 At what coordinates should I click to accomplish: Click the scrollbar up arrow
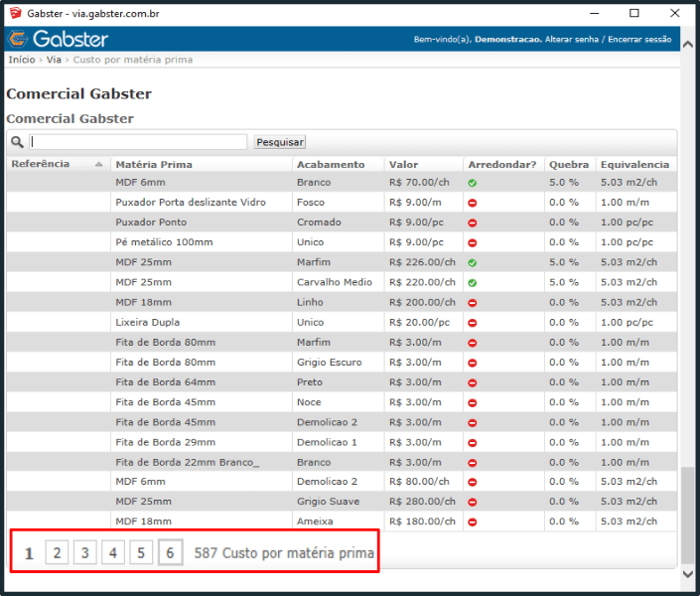point(687,45)
